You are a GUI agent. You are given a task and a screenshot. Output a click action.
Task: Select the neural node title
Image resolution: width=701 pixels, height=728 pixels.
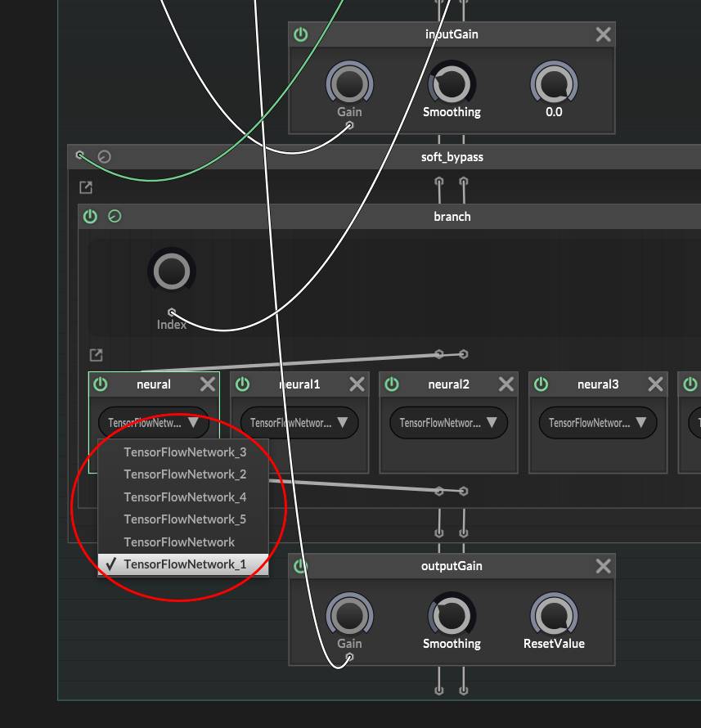click(154, 384)
